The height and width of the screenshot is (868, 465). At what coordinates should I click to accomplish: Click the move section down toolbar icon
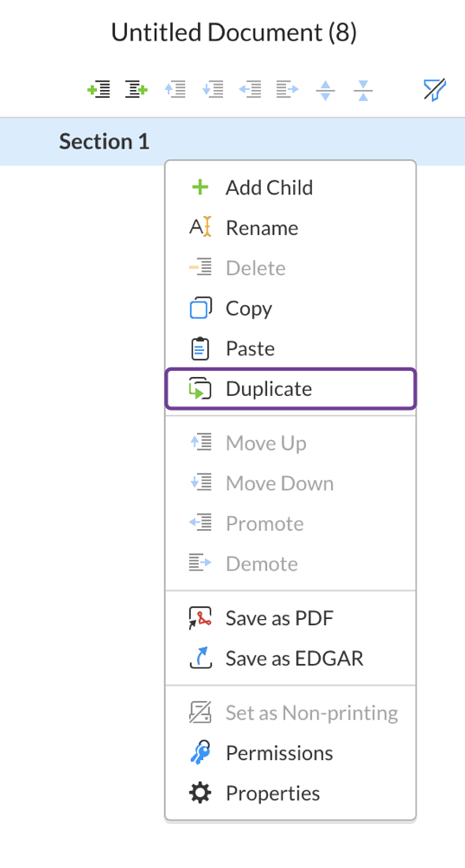[x=213, y=89]
